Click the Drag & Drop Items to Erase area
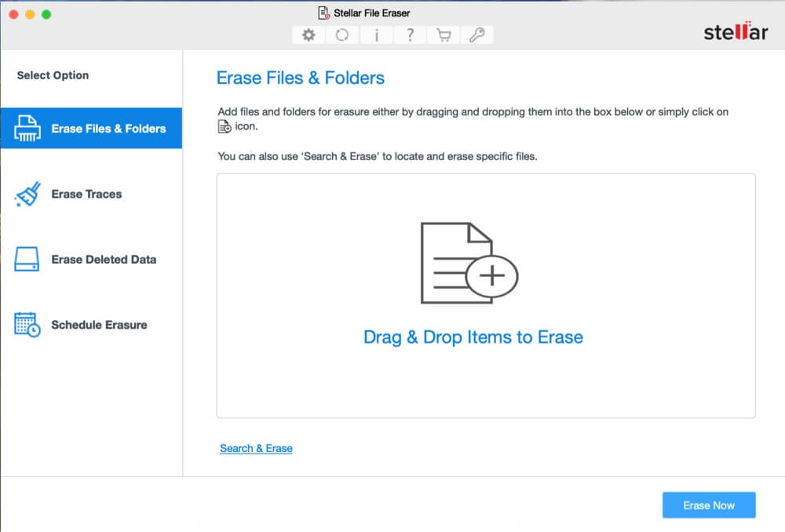Image resolution: width=785 pixels, height=532 pixels. (473, 337)
